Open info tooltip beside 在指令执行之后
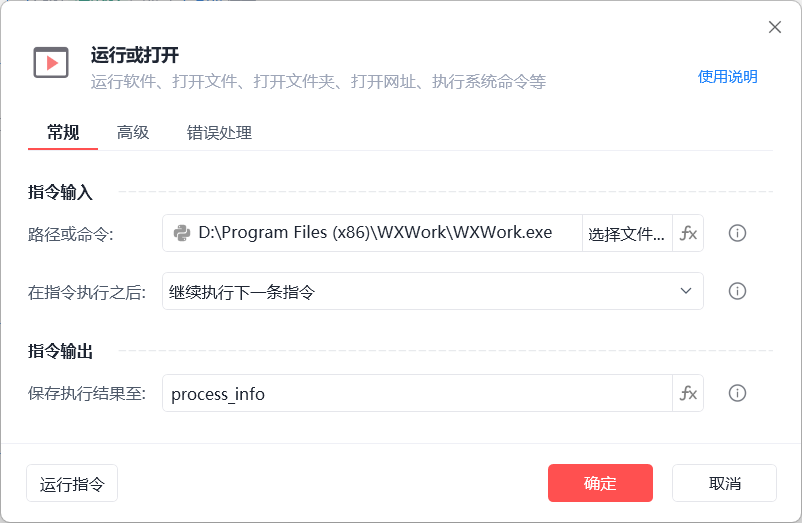This screenshot has width=802, height=523. (x=737, y=291)
